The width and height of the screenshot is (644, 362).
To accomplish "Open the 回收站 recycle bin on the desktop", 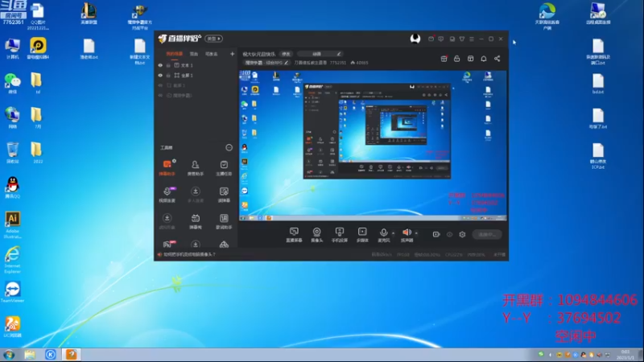I will click(12, 153).
